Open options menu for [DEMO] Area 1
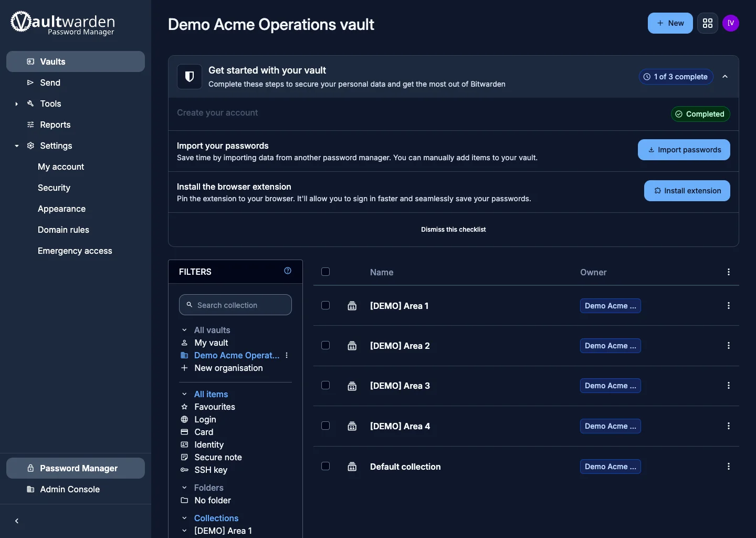Viewport: 756px width, 538px height. point(729,306)
